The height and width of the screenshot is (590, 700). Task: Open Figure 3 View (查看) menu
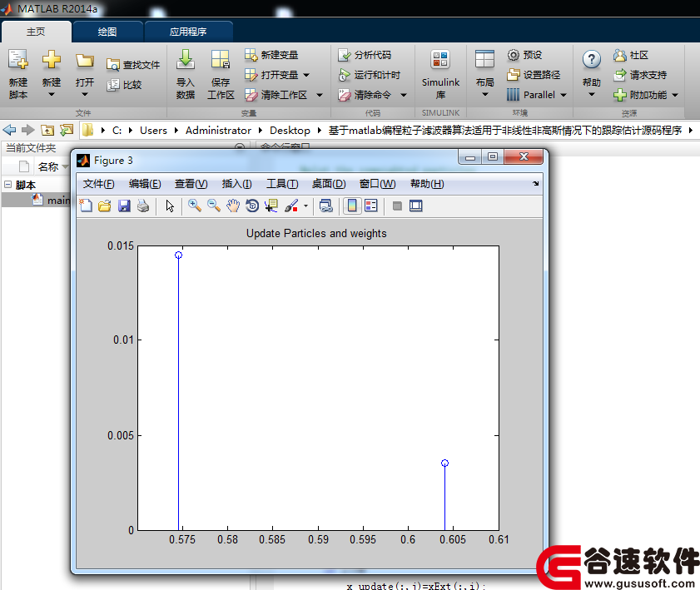click(x=191, y=184)
